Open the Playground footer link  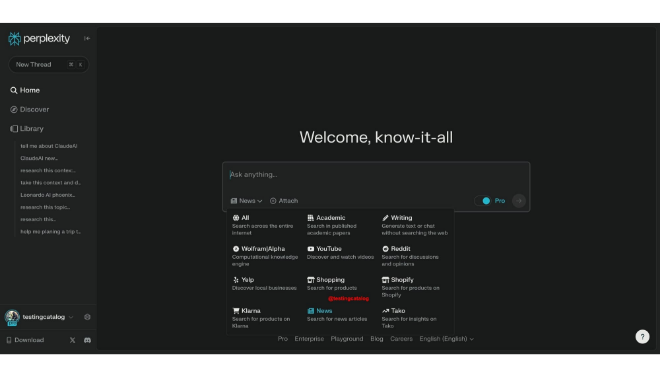point(347,339)
